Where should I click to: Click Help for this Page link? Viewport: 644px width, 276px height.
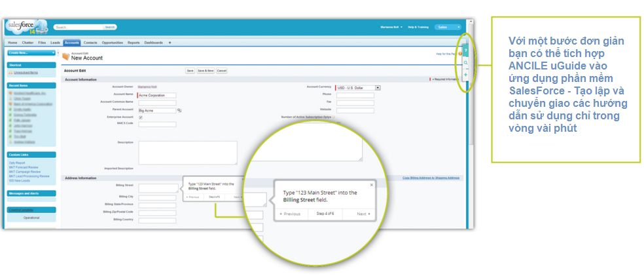click(x=446, y=54)
